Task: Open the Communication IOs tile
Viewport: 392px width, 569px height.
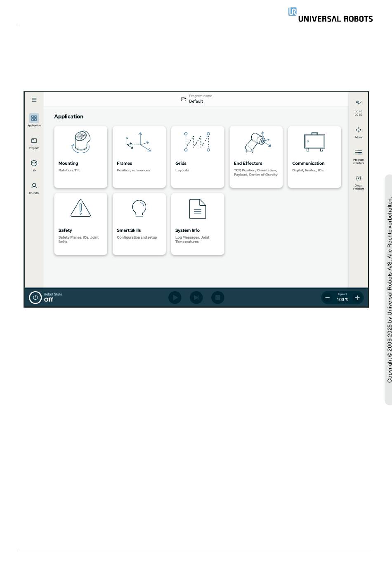Action: tap(314, 157)
